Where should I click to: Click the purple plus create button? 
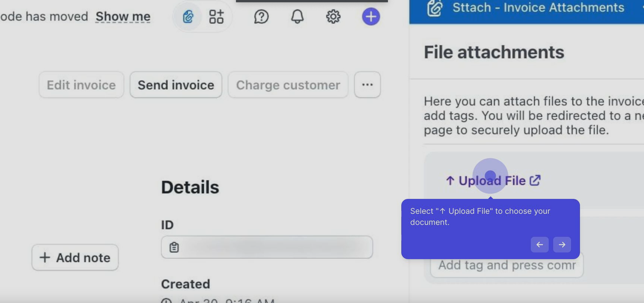click(x=371, y=17)
